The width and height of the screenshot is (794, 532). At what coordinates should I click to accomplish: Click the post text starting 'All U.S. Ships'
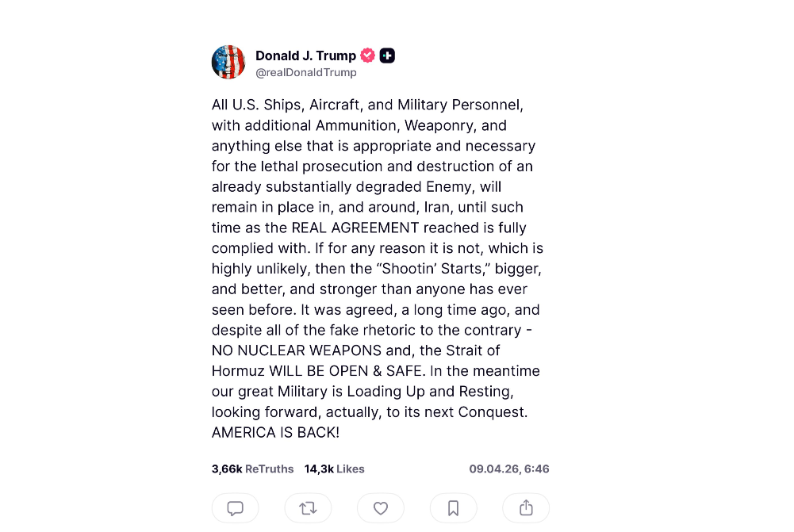click(x=378, y=268)
